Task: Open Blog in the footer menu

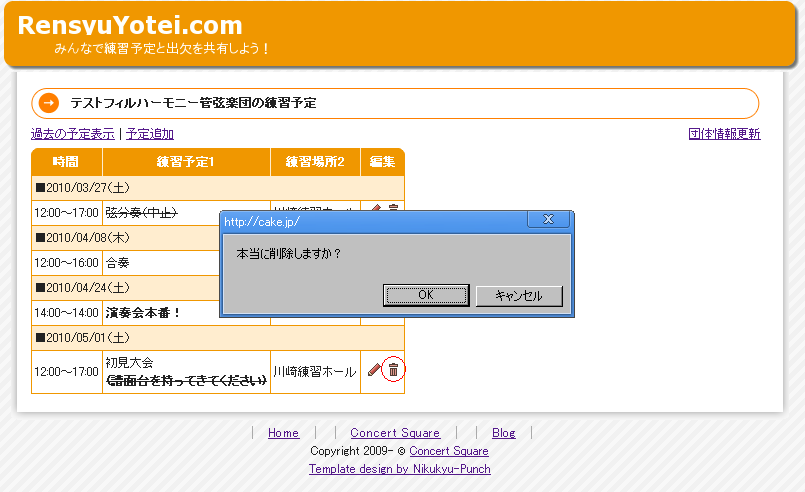Action: click(504, 433)
